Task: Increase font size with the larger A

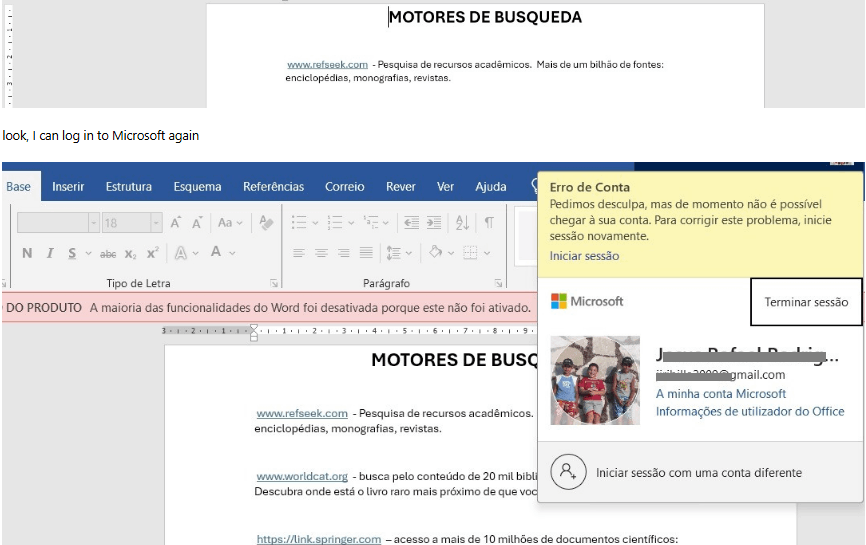Action: pos(176,223)
